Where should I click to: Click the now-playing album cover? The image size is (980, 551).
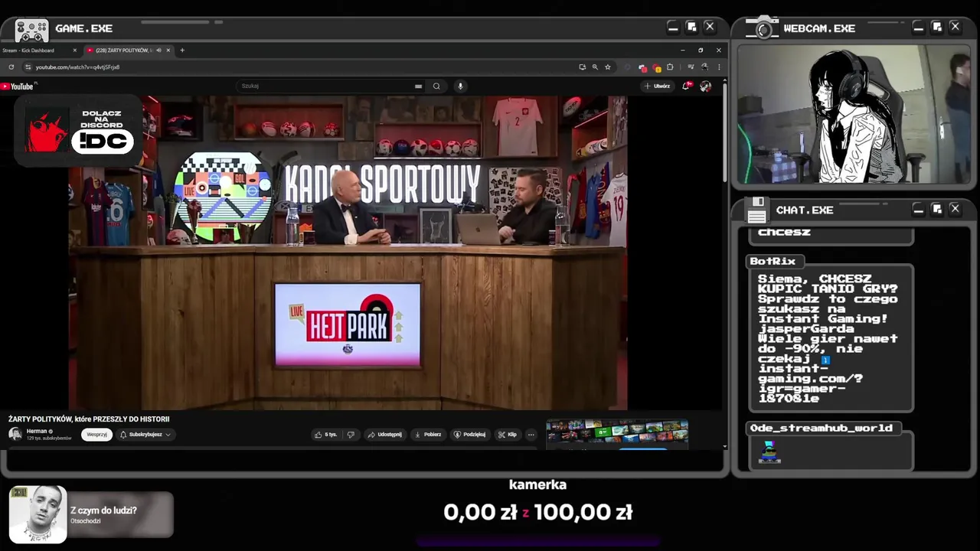[x=38, y=514]
